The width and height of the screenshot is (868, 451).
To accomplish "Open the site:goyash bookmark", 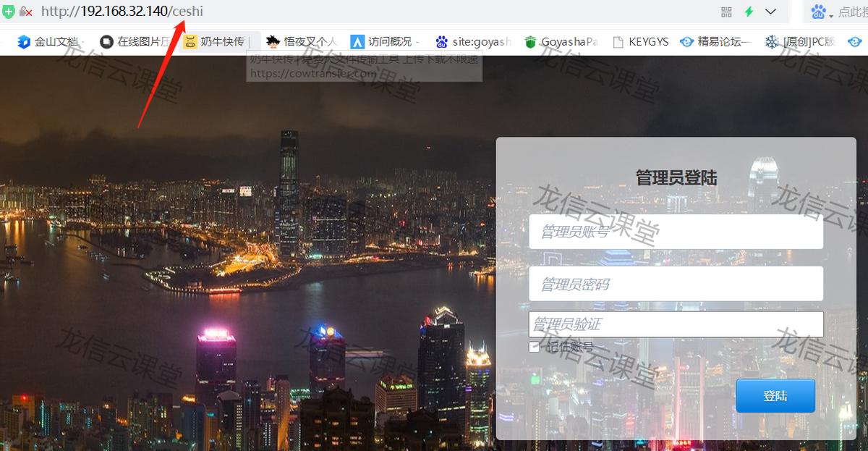I will pyautogui.click(x=473, y=41).
